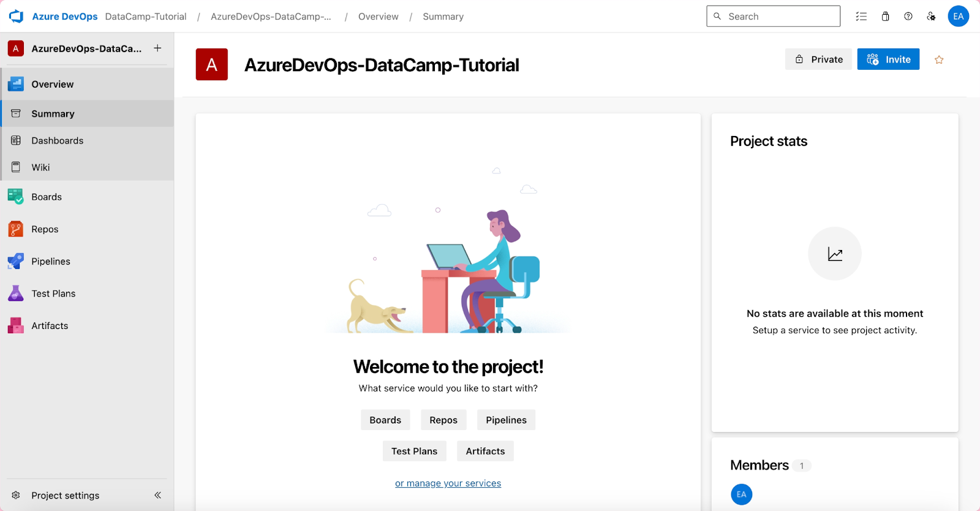Click the plus icon beside project name

(x=157, y=48)
